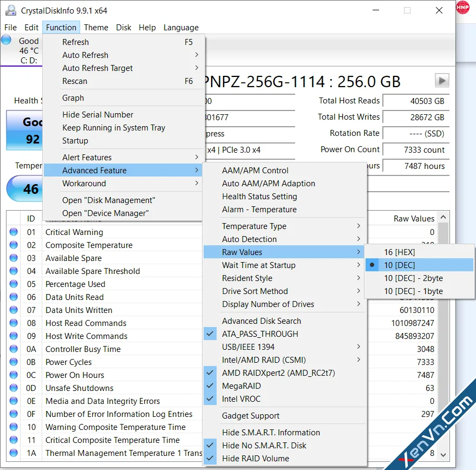Click the blue status dot for Critical Warning
Screen dimensions: 476x470
point(14,232)
